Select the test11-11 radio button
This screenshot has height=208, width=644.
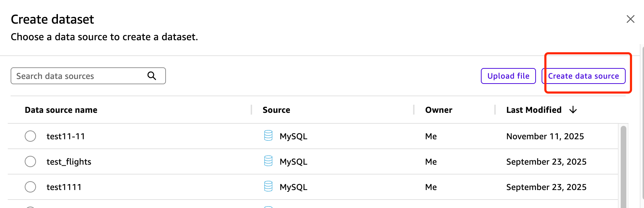click(x=30, y=136)
